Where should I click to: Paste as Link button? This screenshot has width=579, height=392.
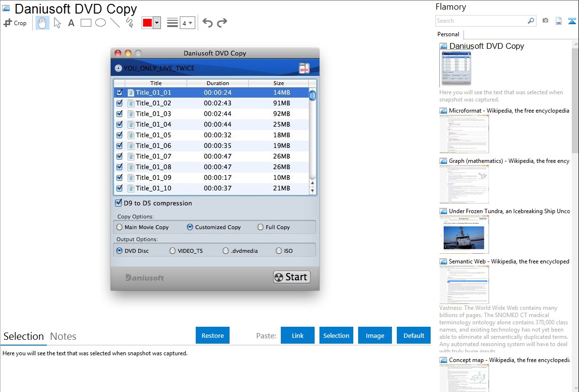pos(298,335)
